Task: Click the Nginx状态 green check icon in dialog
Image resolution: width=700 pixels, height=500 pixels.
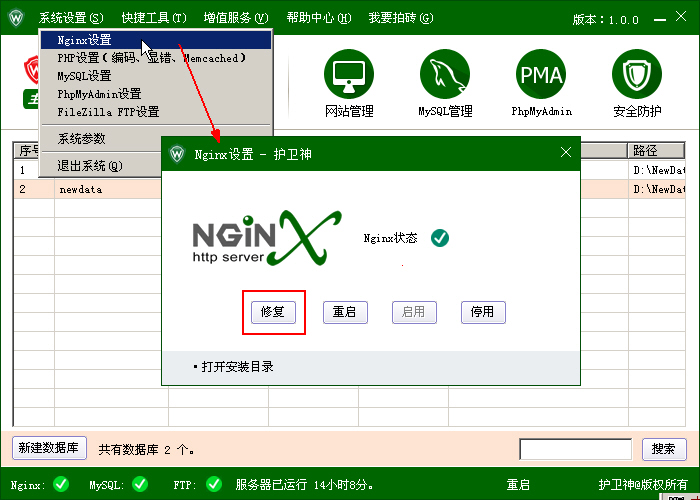Action: coord(440,238)
